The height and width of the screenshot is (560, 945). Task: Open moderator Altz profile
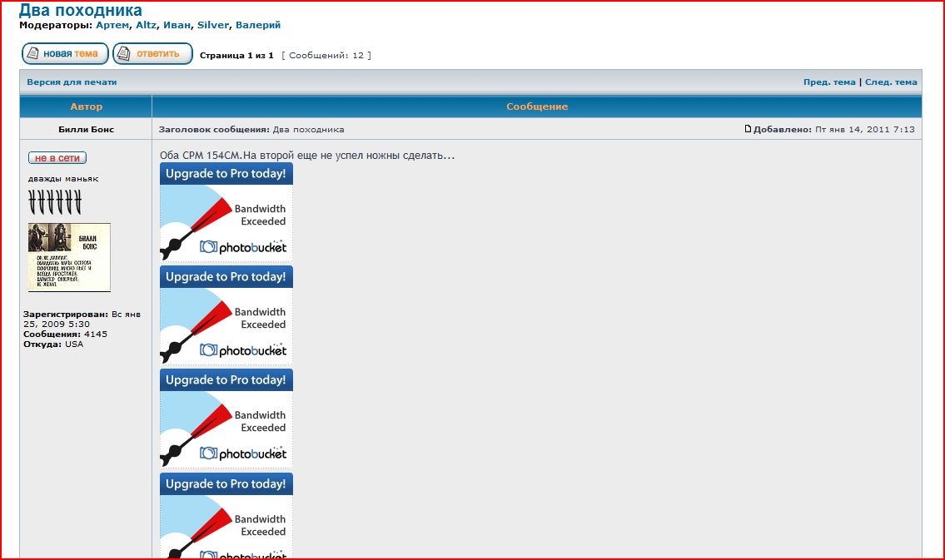point(147,26)
